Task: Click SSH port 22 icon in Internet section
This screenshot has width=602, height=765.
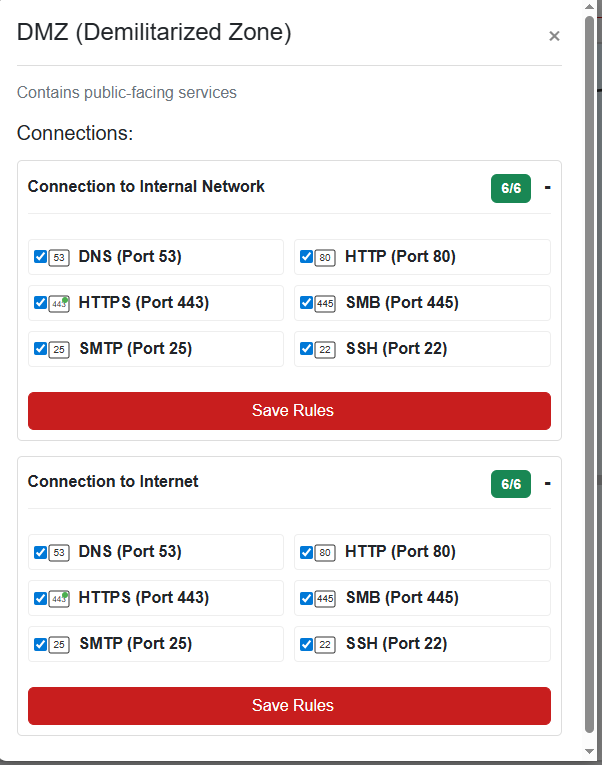Action: (x=325, y=644)
